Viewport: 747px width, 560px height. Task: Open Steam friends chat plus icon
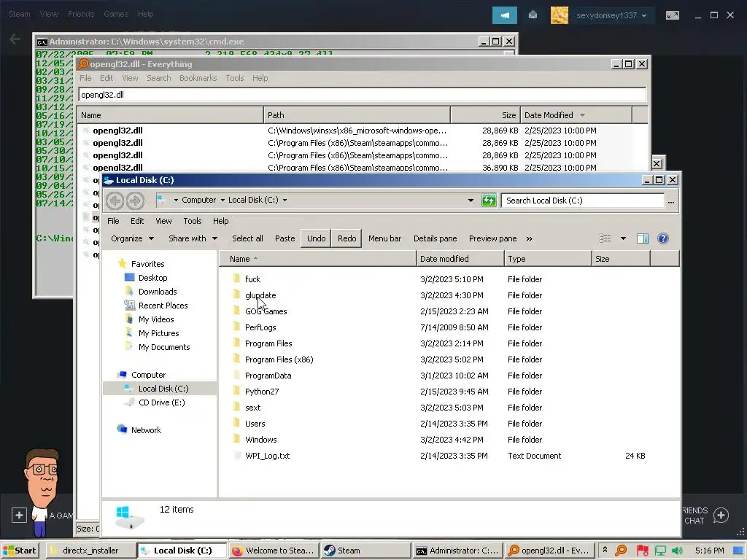(x=721, y=515)
